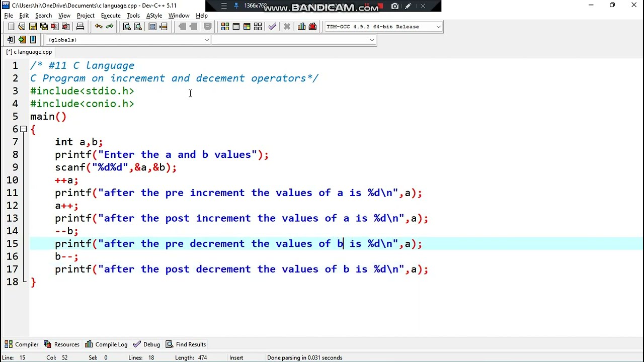Viewport: 644px width, 362px height.
Task: Open the AStyle menu
Action: click(154, 16)
